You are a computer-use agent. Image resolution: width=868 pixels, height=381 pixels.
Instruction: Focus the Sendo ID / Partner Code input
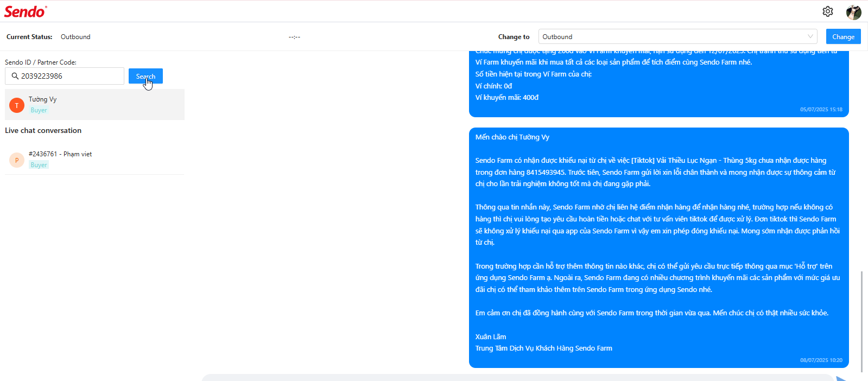[x=65, y=76]
